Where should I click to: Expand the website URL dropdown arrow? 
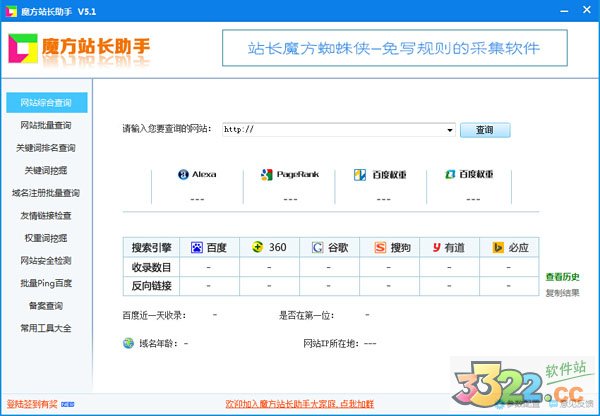tap(450, 130)
